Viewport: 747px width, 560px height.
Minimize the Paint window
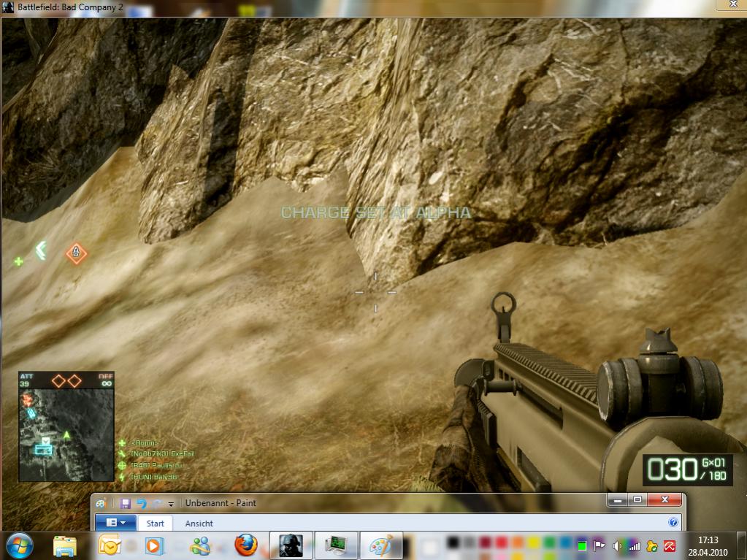618,500
